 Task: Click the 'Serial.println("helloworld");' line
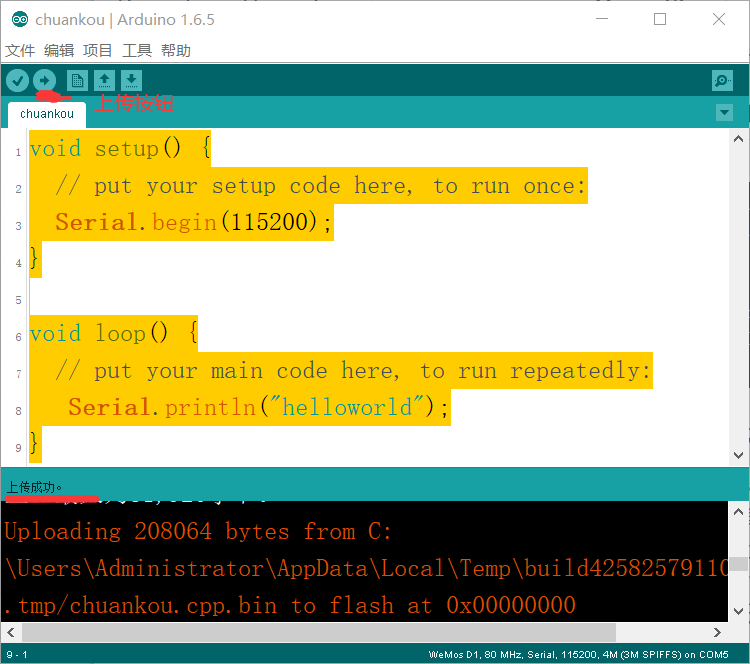(258, 408)
